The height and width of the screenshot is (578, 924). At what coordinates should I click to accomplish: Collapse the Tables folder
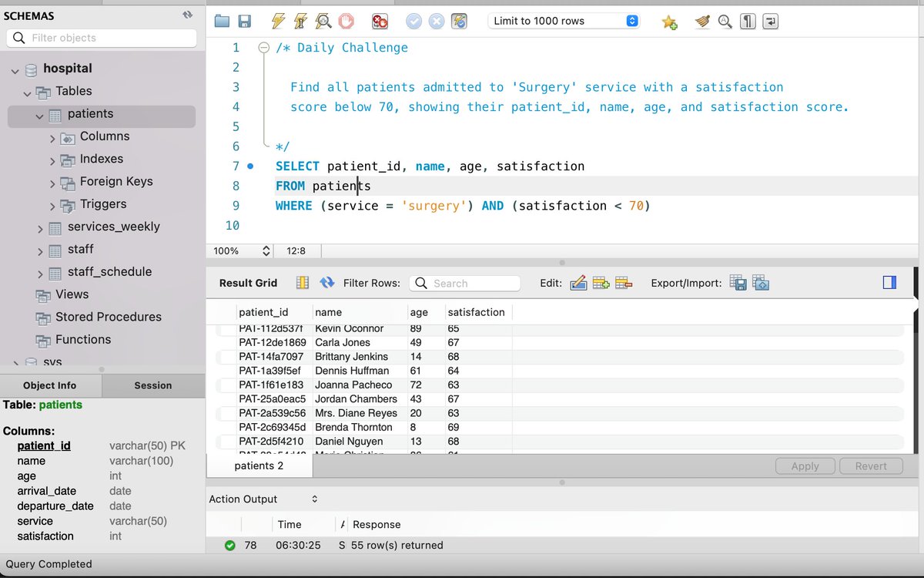point(28,92)
